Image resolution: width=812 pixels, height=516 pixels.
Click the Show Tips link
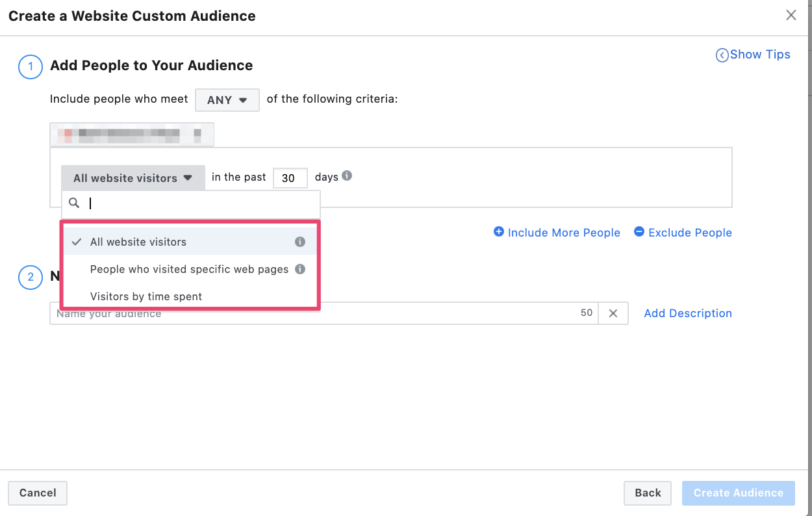point(760,55)
